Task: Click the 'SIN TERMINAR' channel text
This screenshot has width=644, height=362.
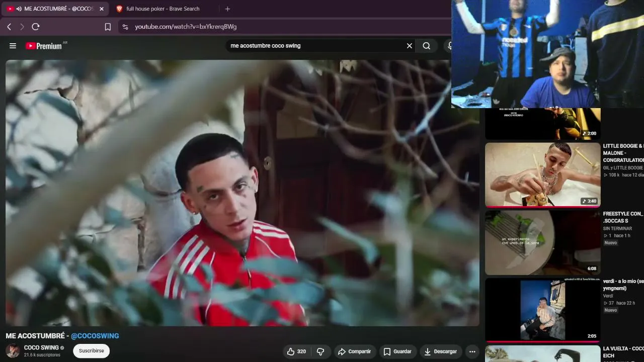Action: click(617, 229)
